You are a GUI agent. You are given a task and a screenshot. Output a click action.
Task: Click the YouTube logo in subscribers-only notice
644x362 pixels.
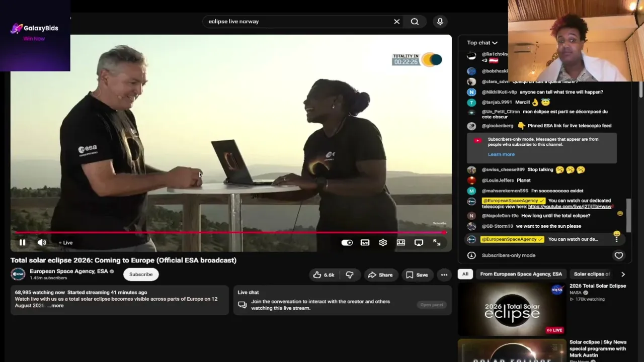[477, 140]
